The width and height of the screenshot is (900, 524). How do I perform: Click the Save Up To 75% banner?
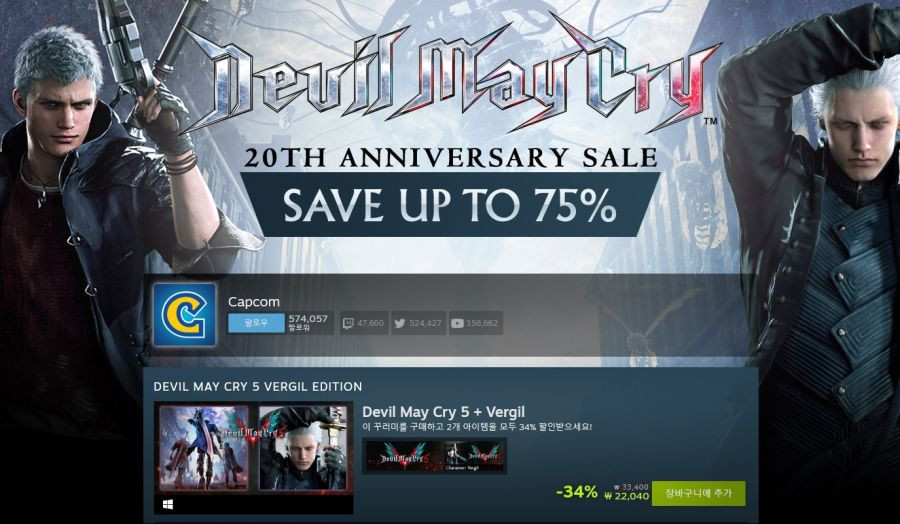[450, 205]
